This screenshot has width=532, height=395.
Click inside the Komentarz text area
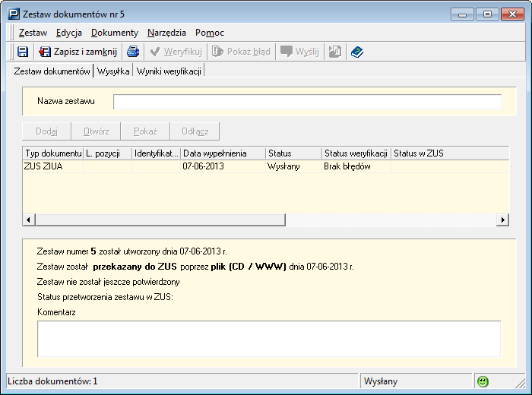[x=269, y=339]
